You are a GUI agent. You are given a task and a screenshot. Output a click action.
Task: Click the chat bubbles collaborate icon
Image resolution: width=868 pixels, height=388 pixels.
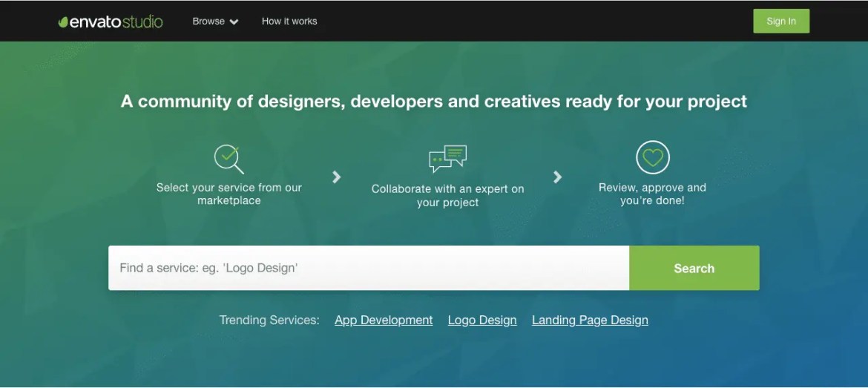(447, 159)
